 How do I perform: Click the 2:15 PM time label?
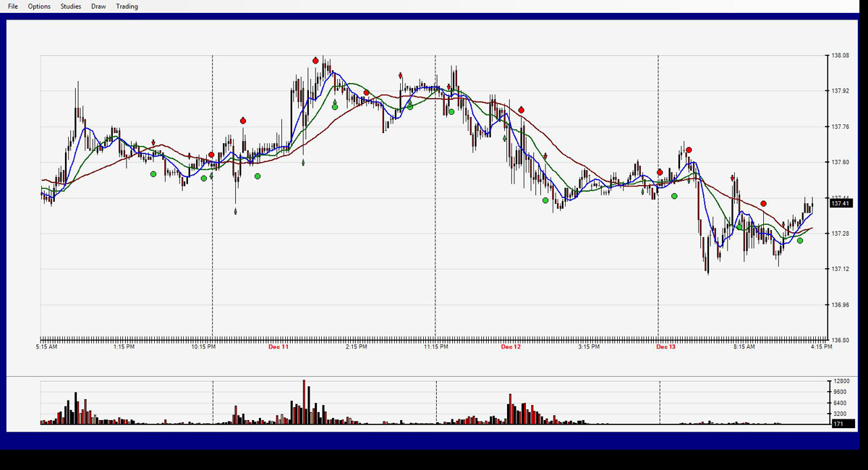pos(356,347)
